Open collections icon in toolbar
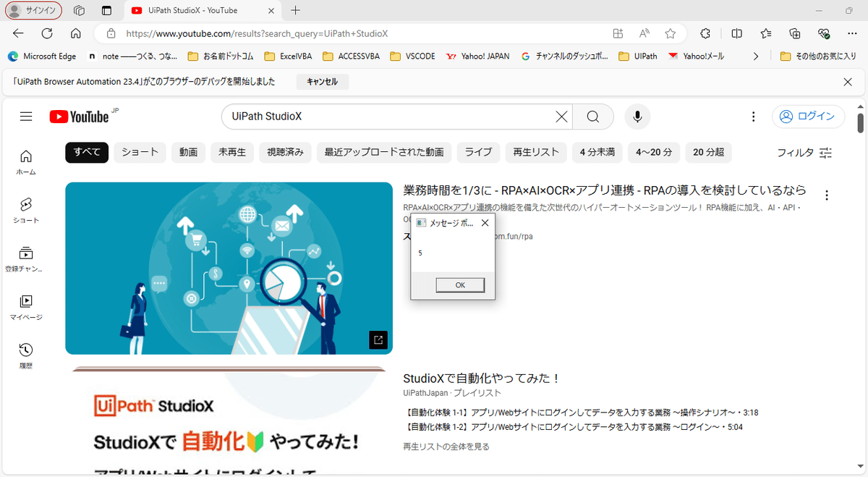 pos(795,33)
